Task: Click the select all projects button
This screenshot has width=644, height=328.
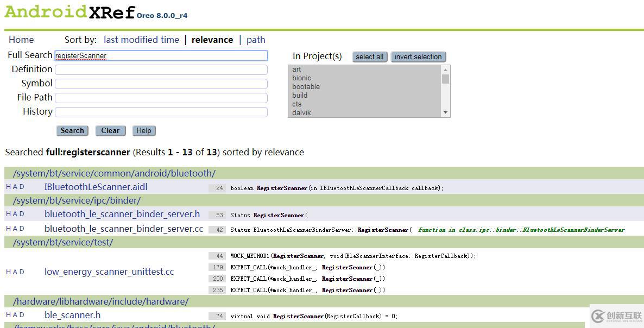Action: [x=370, y=56]
